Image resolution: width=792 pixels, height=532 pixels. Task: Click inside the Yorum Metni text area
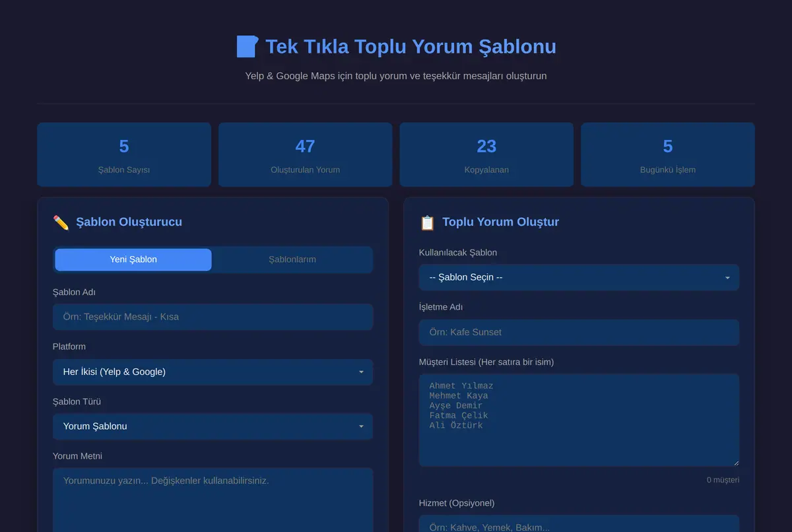click(213, 500)
